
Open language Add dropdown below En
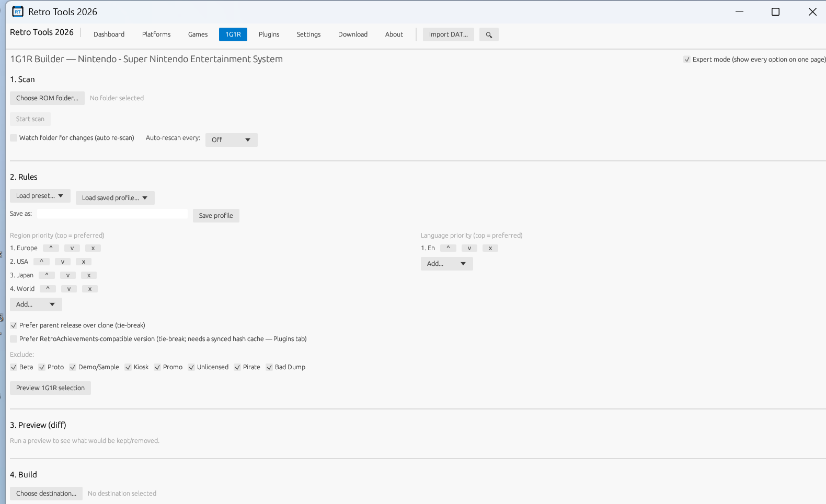click(447, 264)
